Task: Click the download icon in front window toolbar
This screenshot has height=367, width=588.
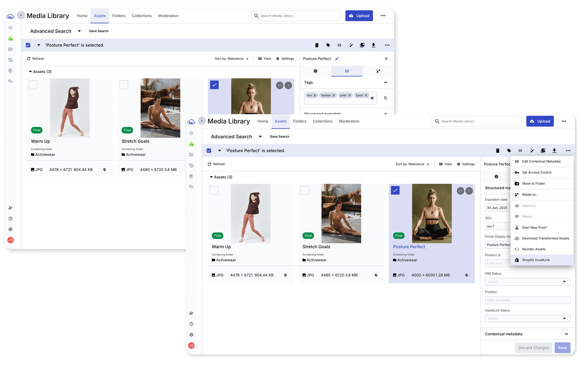Action: point(554,151)
